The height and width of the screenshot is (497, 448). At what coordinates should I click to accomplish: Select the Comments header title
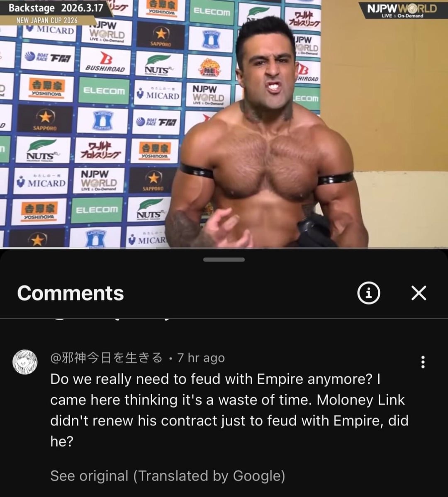point(71,293)
